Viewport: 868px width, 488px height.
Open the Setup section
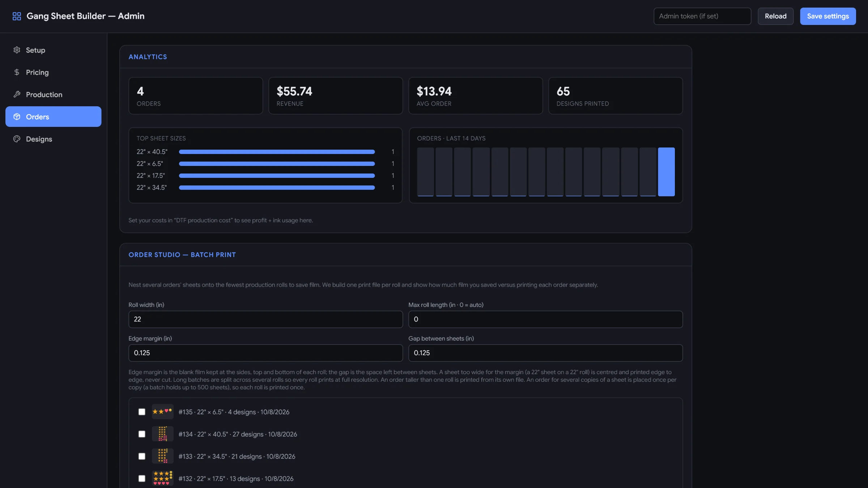53,50
